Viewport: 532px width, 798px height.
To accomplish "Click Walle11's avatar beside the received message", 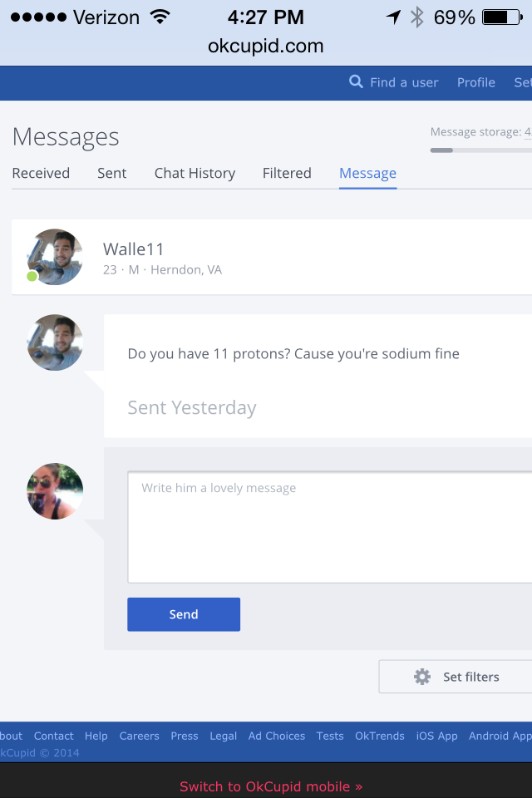I will click(55, 342).
